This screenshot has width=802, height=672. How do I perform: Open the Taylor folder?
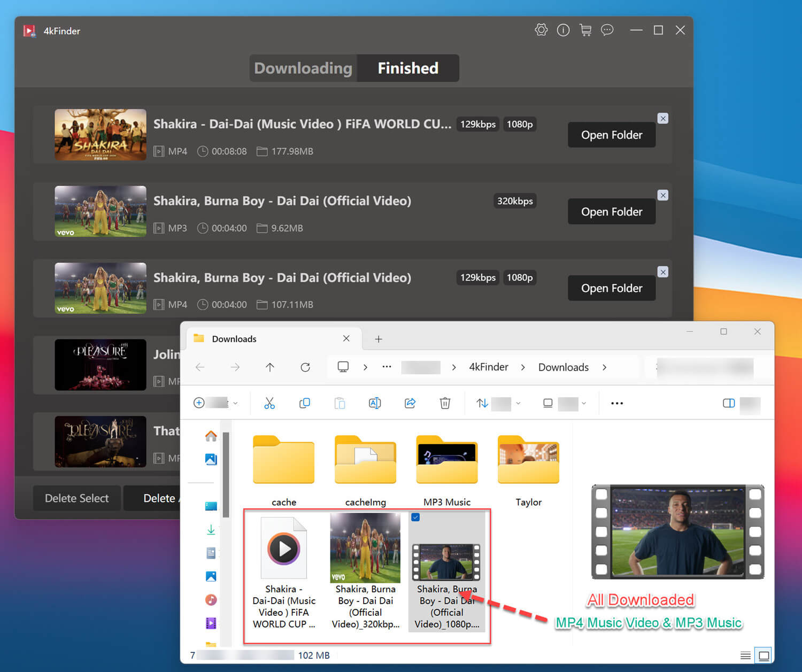[x=528, y=470]
